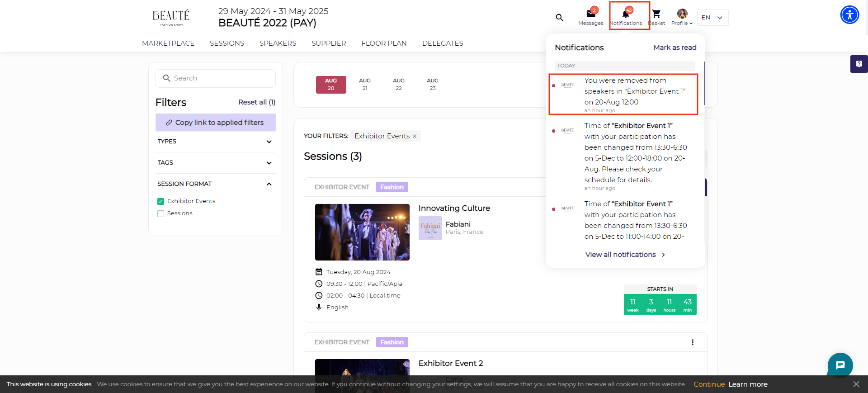This screenshot has width=868, height=393.
Task: Click the calendar icon beside Tuesday, 20 Aug
Action: pos(319,272)
